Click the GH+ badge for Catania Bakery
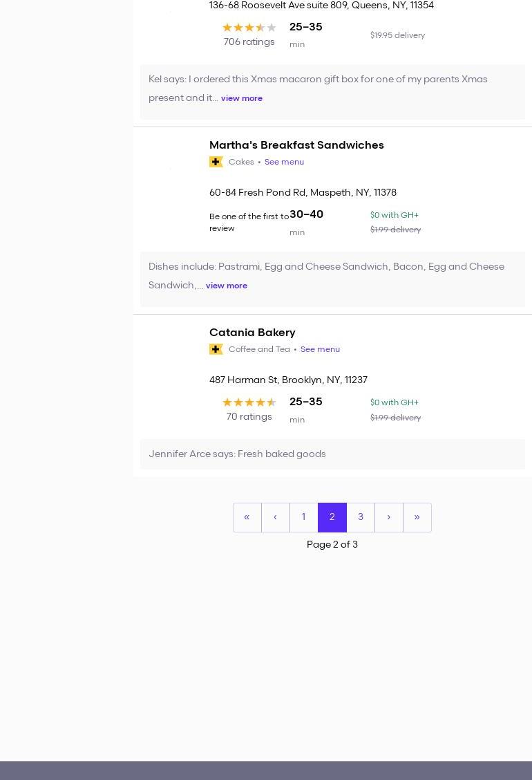The width and height of the screenshot is (532, 780). 216,349
